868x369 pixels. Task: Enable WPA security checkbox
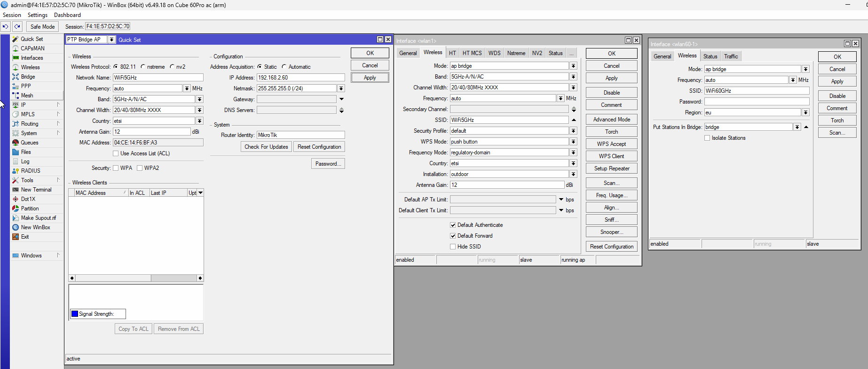(x=116, y=168)
